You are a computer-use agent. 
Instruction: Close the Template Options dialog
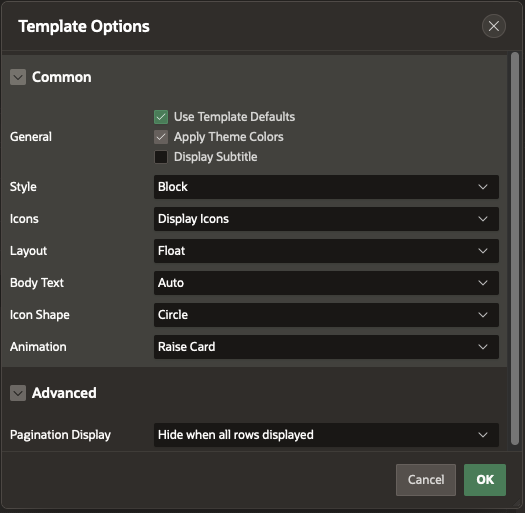(x=494, y=26)
